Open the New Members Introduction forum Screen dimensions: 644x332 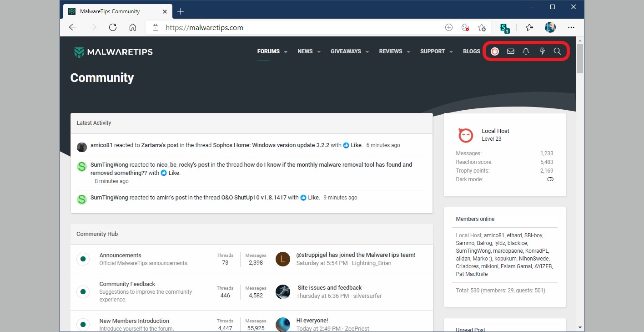click(134, 321)
